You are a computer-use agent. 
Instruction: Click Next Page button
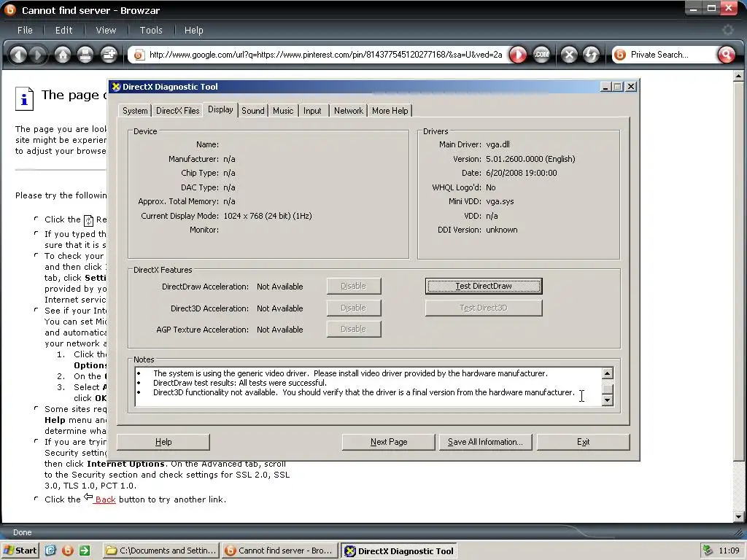click(x=389, y=442)
